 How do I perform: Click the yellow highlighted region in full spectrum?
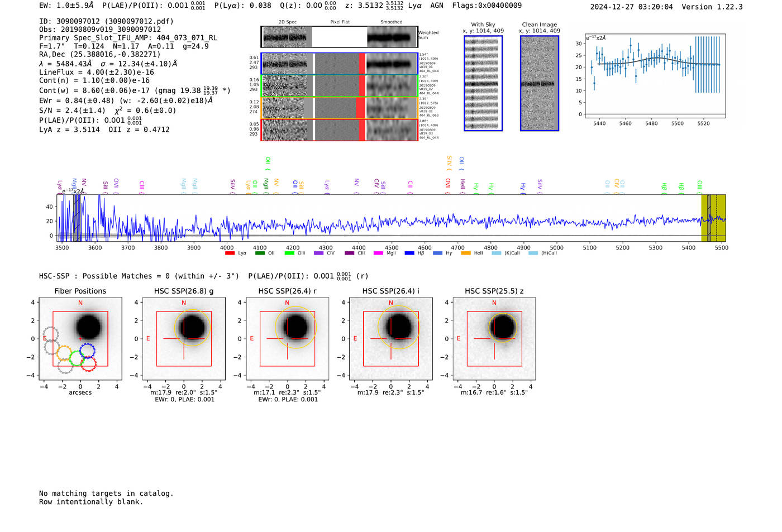click(x=713, y=218)
